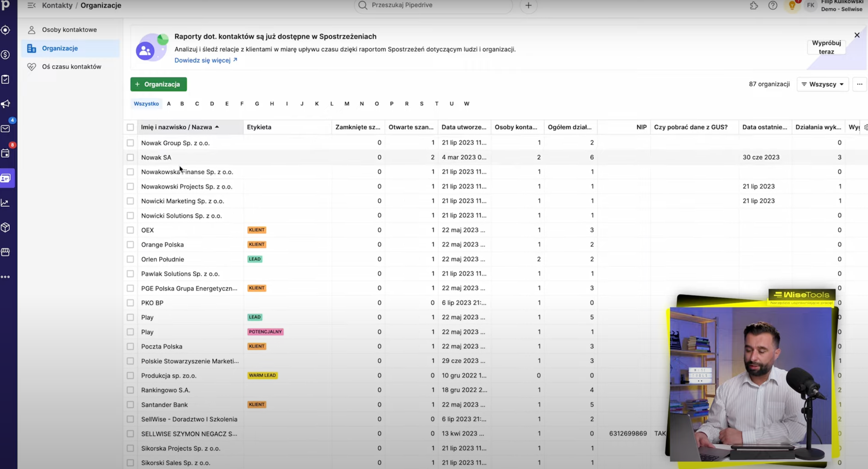
Task: Select all organizations via header checkbox
Action: 130,127
